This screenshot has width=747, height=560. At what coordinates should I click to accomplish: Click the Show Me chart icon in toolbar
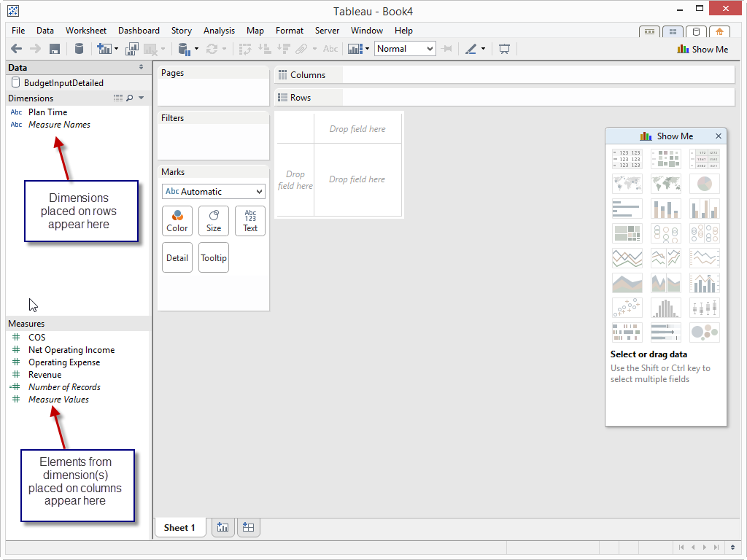pyautogui.click(x=355, y=49)
